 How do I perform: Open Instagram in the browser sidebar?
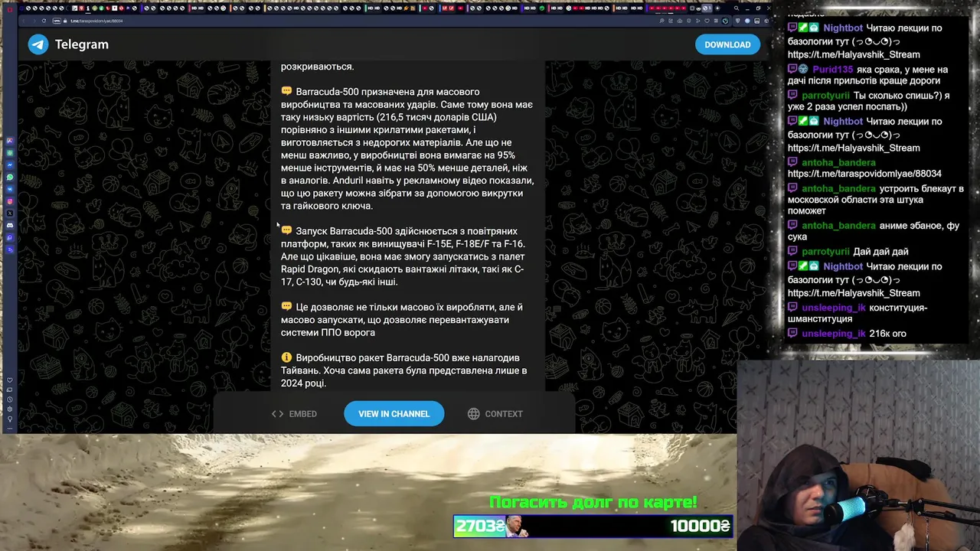tap(10, 201)
